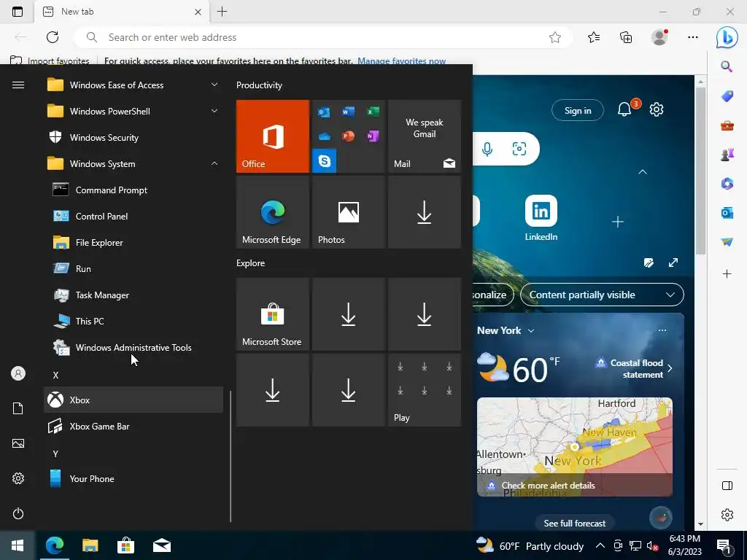Open Edge sidebar search icon
The height and width of the screenshot is (560, 747).
727,66
